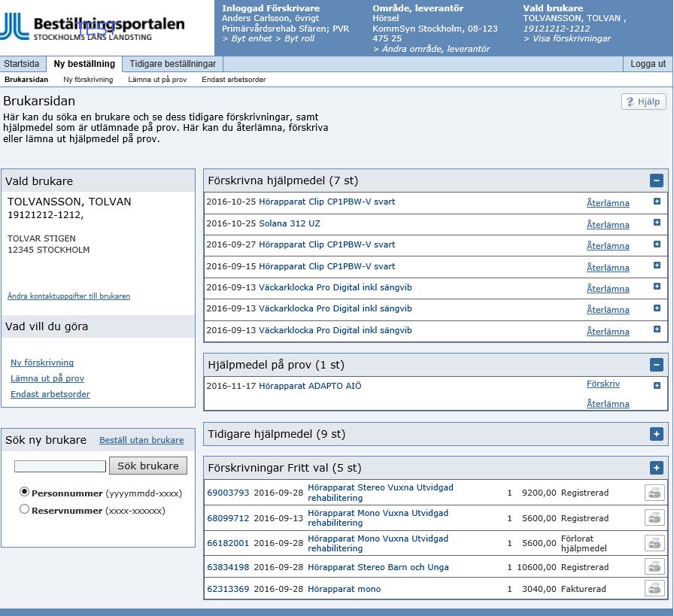
Task: Select the address text TOLVAR STIGEN
Action: (x=41, y=238)
